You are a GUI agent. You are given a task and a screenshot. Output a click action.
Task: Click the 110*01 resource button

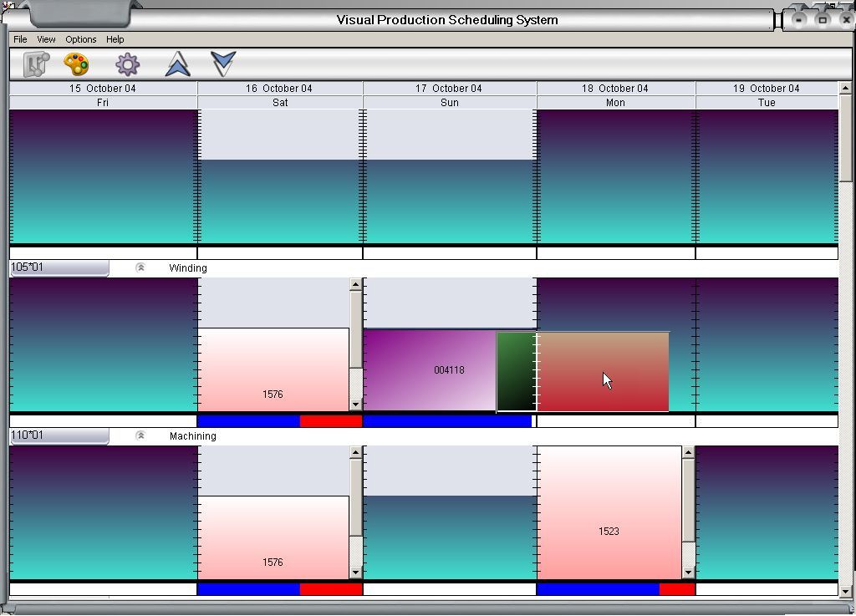pyautogui.click(x=59, y=436)
